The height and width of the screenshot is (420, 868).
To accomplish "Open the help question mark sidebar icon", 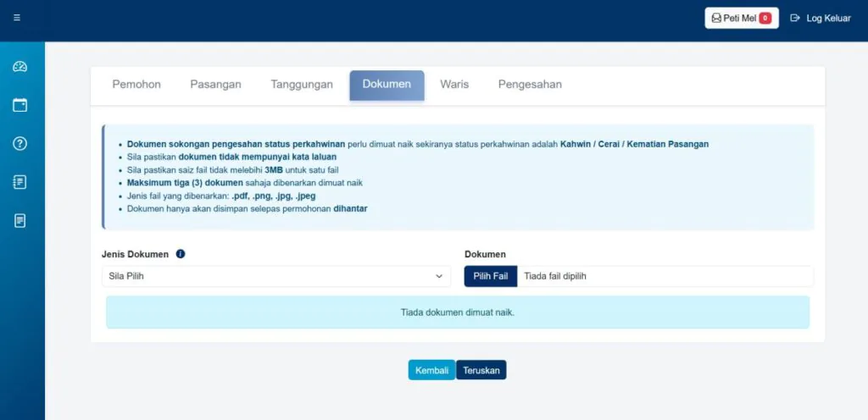I will [x=20, y=144].
